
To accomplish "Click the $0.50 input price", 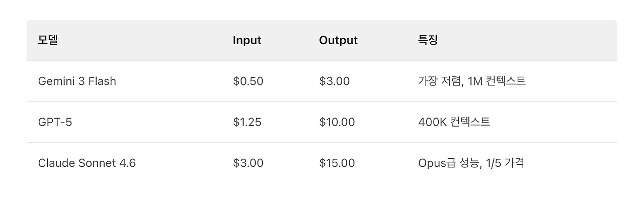I will (248, 81).
